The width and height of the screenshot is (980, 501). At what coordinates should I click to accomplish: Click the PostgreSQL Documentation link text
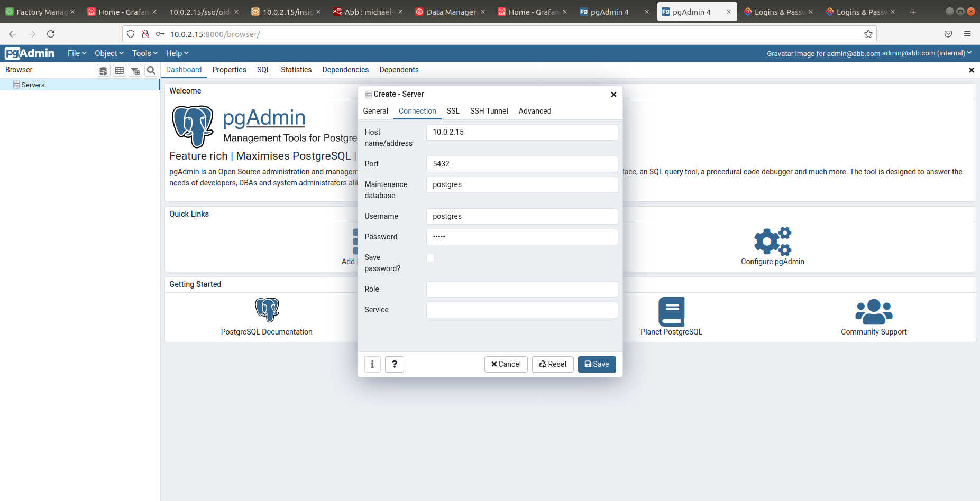(267, 332)
